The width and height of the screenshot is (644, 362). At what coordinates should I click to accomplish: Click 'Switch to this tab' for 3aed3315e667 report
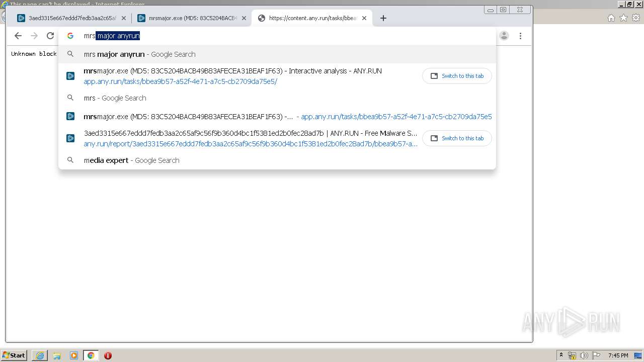[457, 138]
